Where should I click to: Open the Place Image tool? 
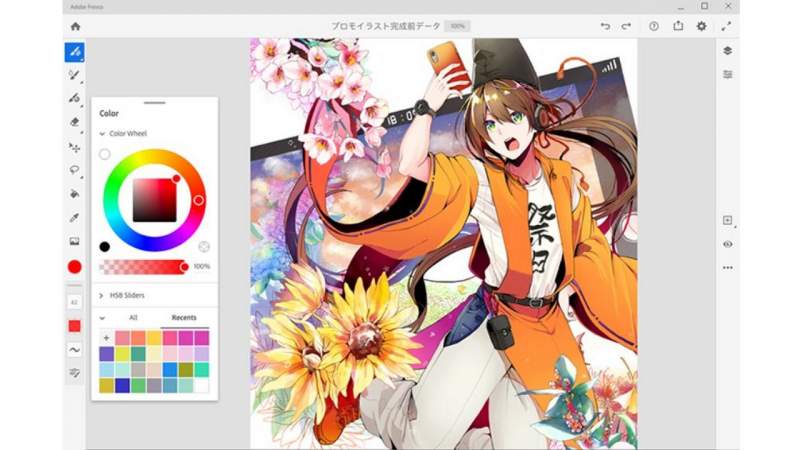click(74, 241)
